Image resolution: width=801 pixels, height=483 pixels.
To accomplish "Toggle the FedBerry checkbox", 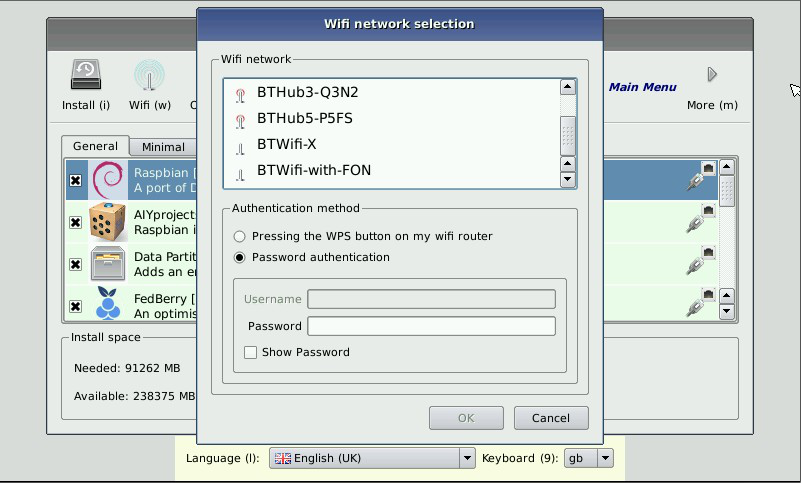I will 76,306.
